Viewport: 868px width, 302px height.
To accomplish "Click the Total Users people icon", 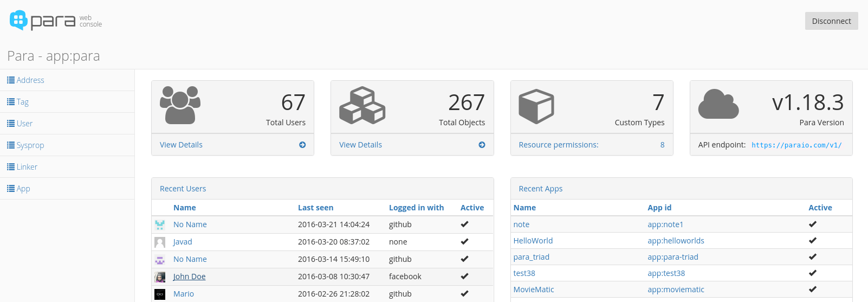I will (x=180, y=105).
